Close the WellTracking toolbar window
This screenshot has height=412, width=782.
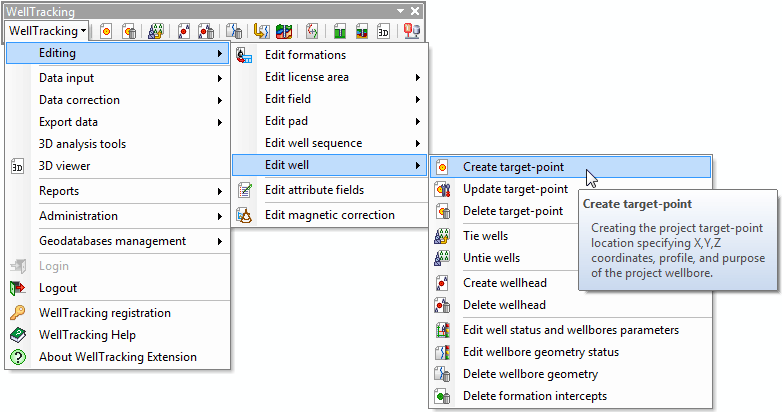tap(415, 11)
